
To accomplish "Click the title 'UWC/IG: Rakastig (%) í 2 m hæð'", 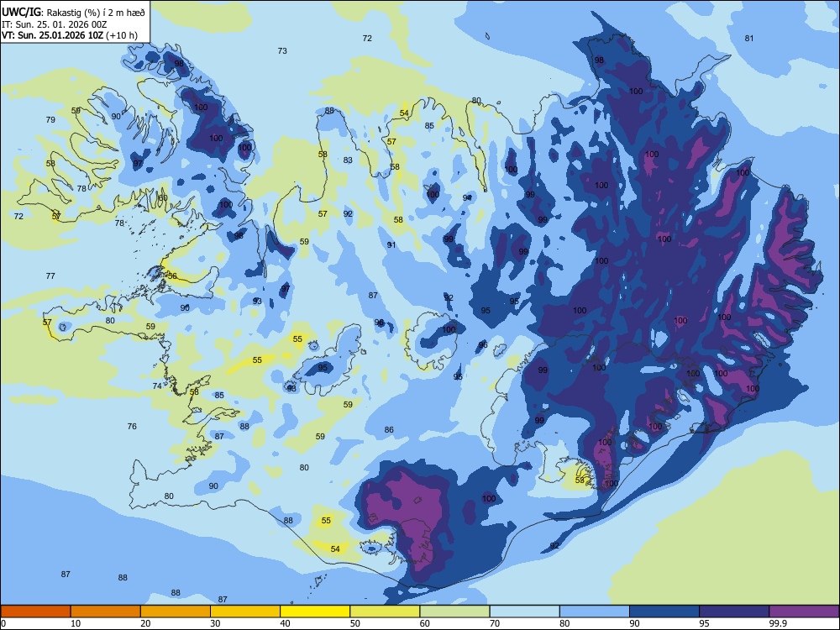I will [x=73, y=11].
